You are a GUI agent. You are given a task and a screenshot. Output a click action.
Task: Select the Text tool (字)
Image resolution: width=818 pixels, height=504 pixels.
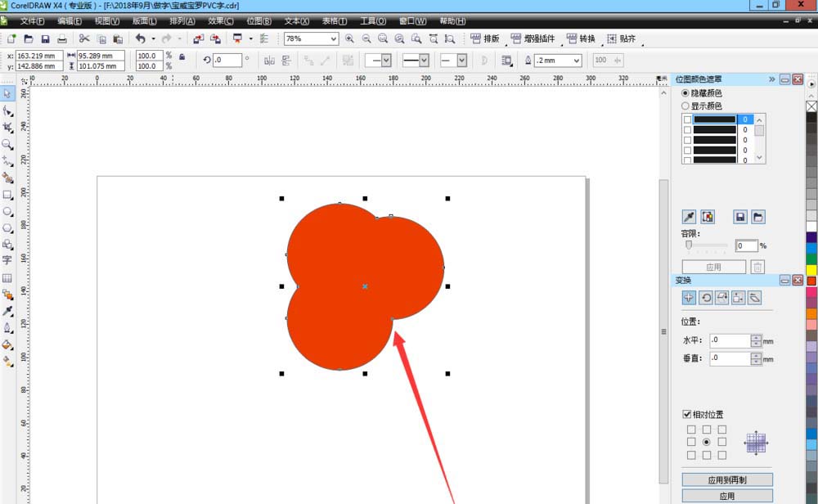(x=7, y=260)
